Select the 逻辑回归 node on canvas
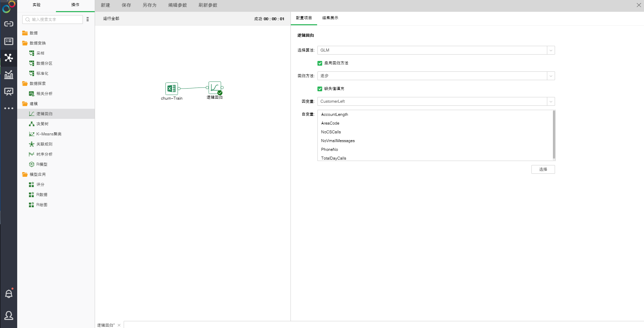The width and height of the screenshot is (644, 328). point(215,88)
